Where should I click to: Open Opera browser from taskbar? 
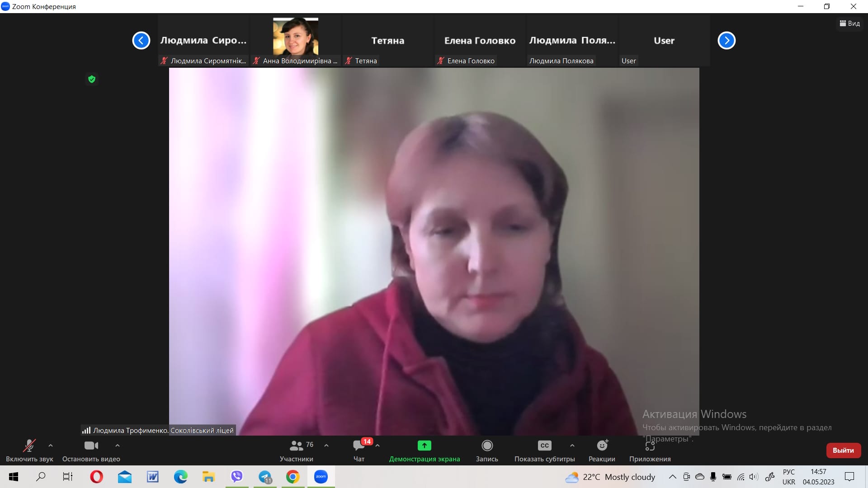pyautogui.click(x=96, y=477)
